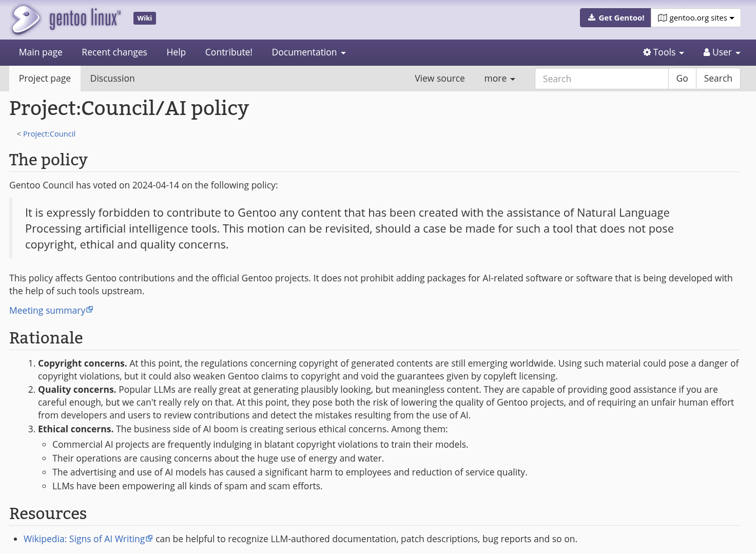Expand the Documentation dropdown menu

[x=308, y=52]
